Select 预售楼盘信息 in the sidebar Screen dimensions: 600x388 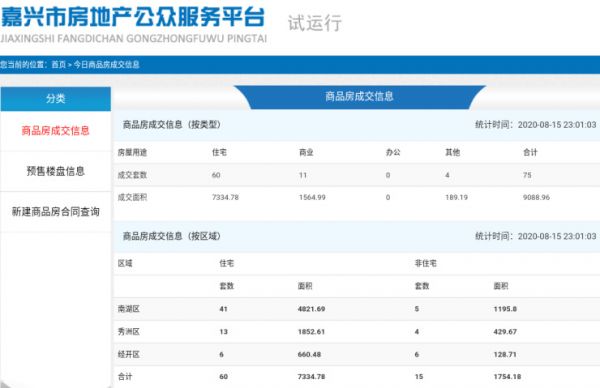click(x=55, y=171)
